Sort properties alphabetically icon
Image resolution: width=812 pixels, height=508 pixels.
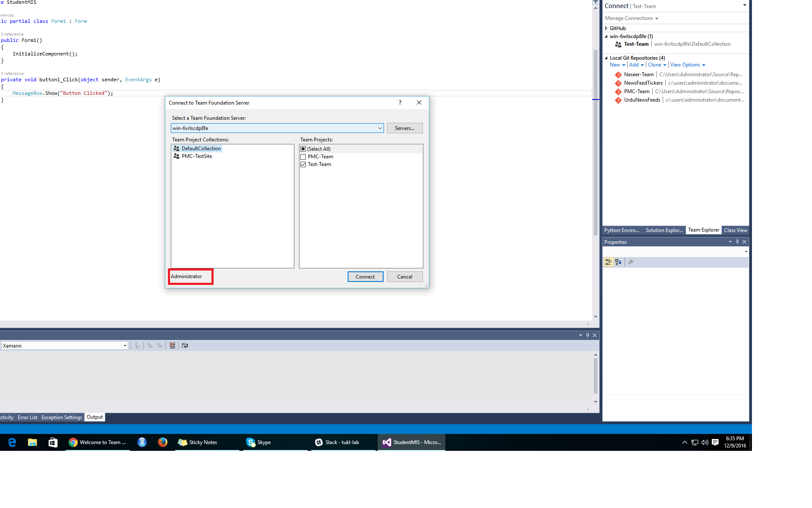coord(618,262)
